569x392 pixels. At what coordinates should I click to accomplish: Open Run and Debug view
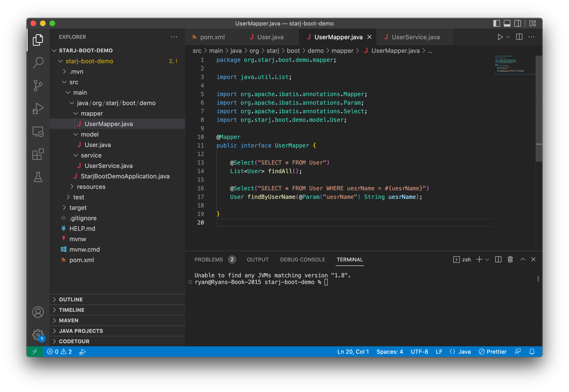tap(38, 108)
